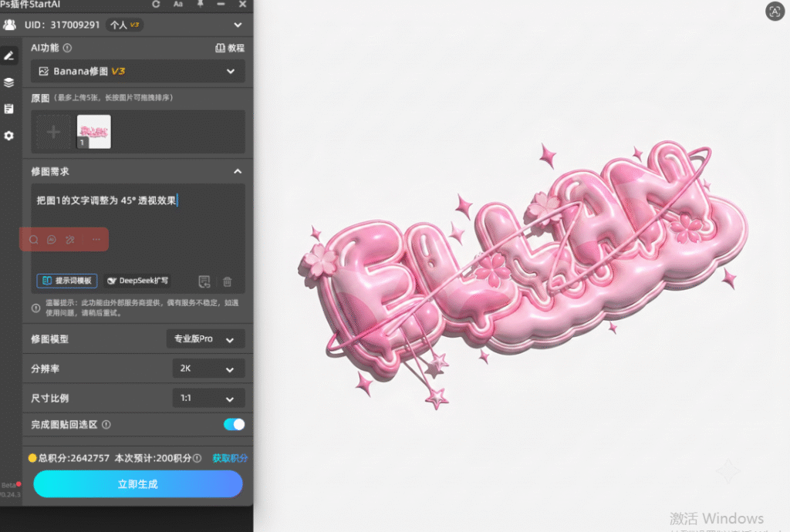Click the info icon after 本次预计 points
This screenshot has height=532, width=790.
197,458
